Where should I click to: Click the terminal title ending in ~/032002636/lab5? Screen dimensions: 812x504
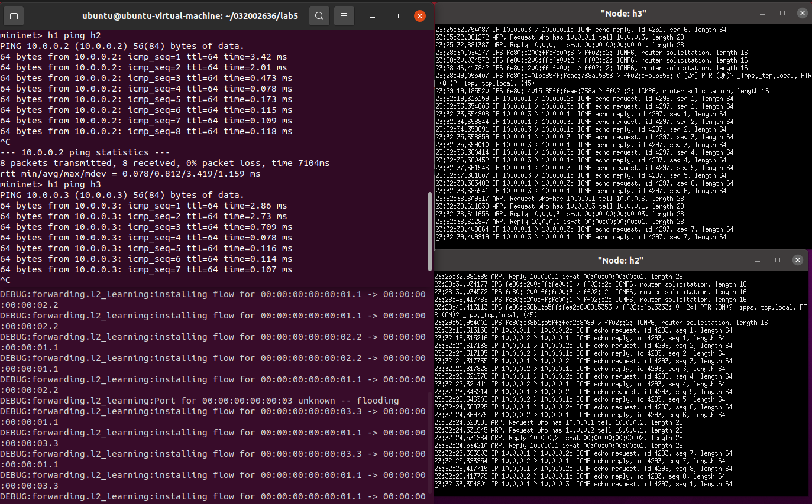190,16
